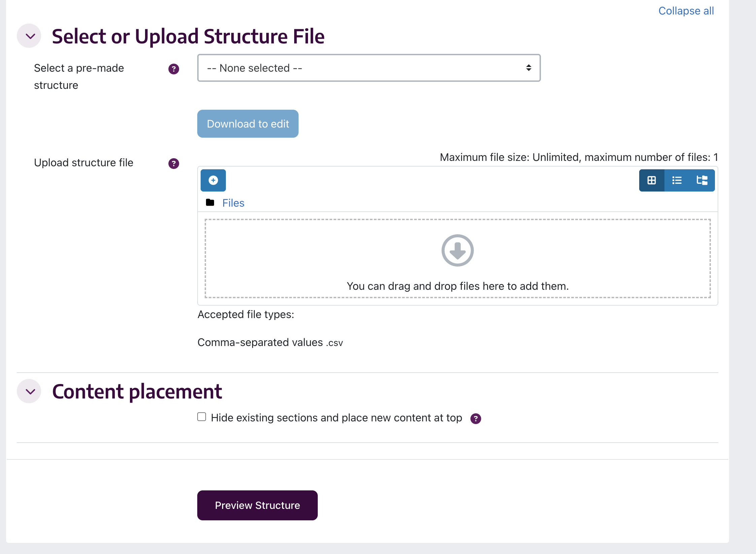Switch to tree view of files
The width and height of the screenshot is (756, 554).
(702, 180)
